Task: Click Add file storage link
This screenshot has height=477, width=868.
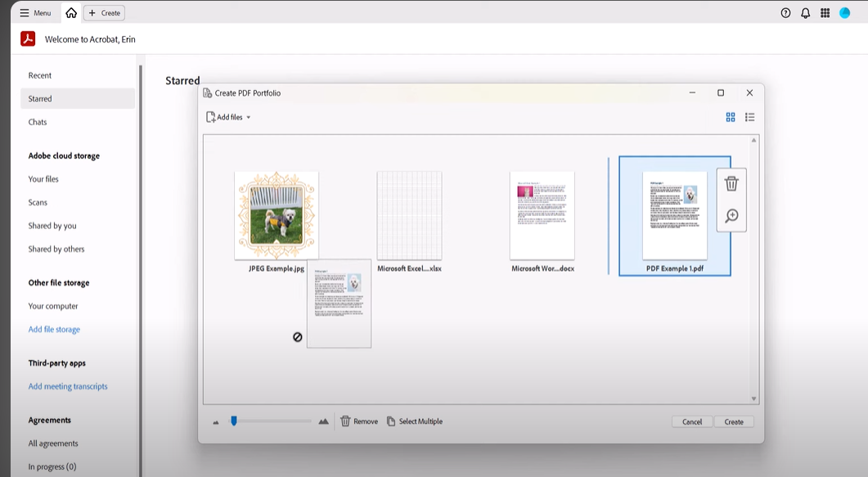Action: [54, 329]
